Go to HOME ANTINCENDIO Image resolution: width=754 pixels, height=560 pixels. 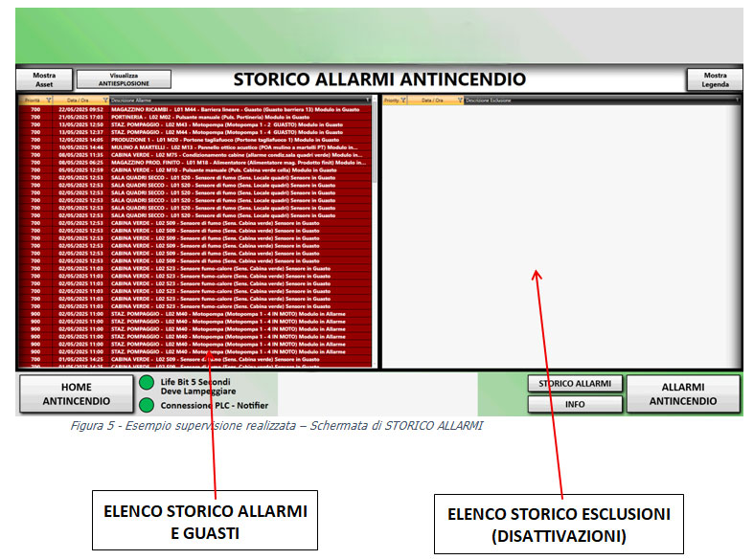[76, 393]
